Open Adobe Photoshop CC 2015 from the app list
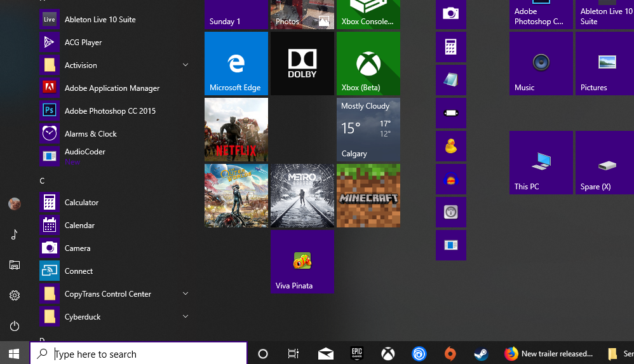The height and width of the screenshot is (364, 634). click(109, 111)
